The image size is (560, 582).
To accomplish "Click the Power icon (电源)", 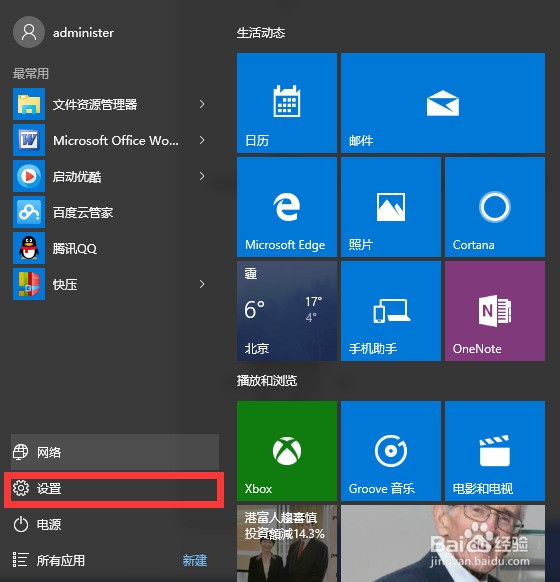I will pyautogui.click(x=21, y=524).
